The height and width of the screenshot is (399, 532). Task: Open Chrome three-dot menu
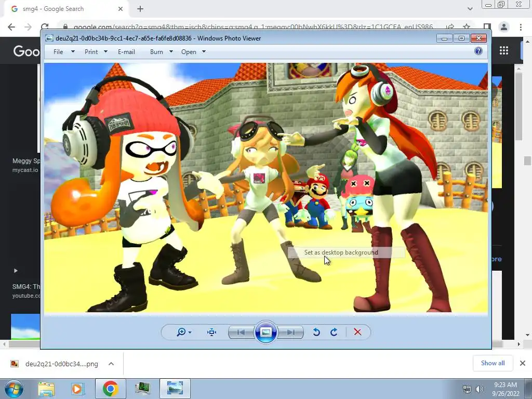(x=521, y=27)
